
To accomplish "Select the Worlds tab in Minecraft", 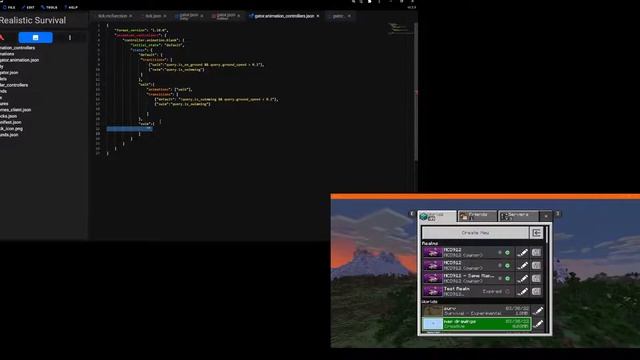I will click(438, 217).
